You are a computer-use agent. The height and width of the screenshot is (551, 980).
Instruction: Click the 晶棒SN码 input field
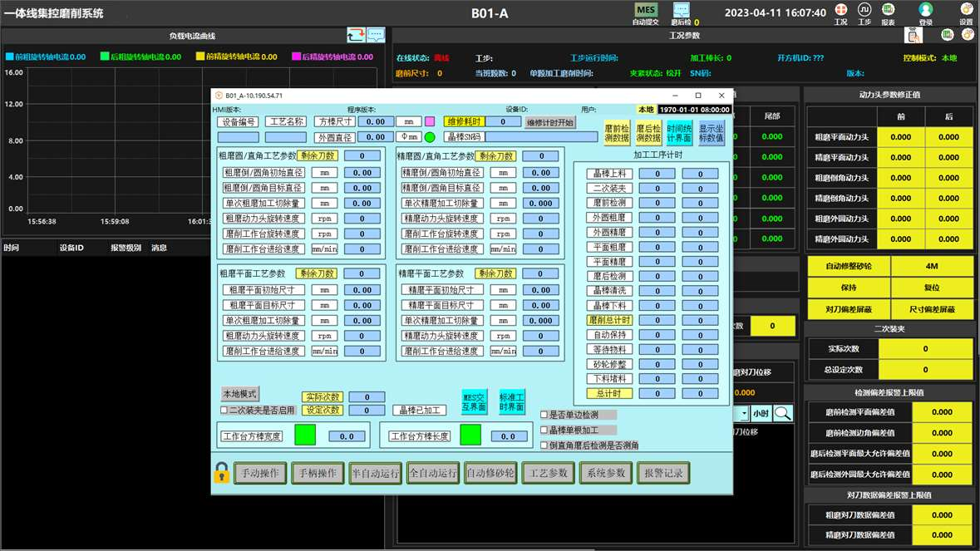540,137
